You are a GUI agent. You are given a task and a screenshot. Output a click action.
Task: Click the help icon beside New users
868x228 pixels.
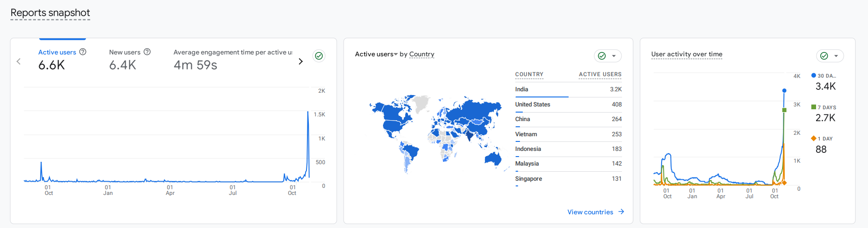click(x=147, y=52)
